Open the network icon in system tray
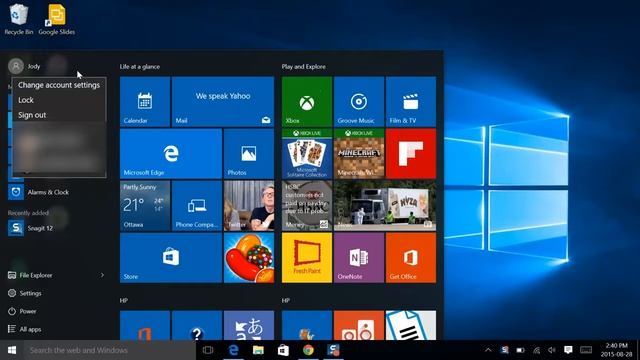640x360 pixels. pyautogui.click(x=536, y=350)
